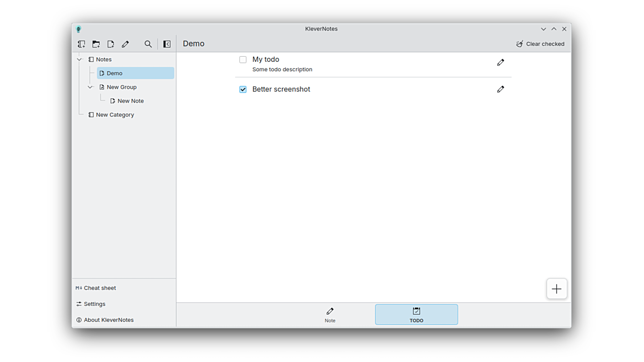644x362 pixels.
Task: Click the Clear checked button
Action: coord(540,44)
